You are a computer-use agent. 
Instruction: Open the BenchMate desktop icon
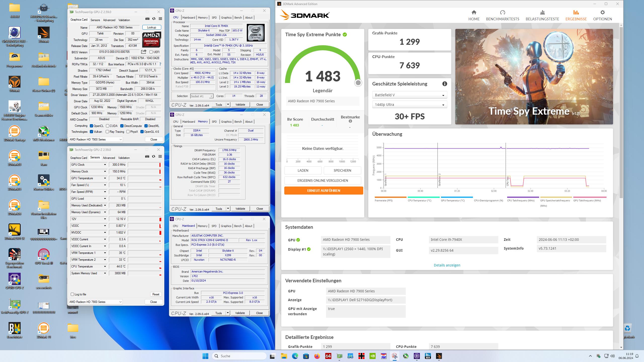tap(14, 330)
